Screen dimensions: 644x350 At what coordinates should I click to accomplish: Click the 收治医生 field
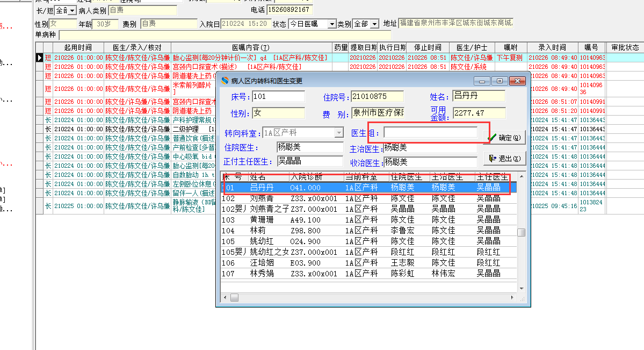pos(430,162)
